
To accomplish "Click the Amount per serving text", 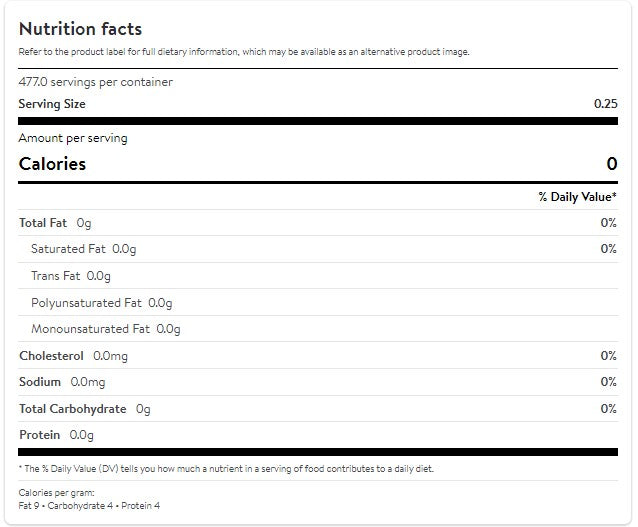I will (x=73, y=138).
